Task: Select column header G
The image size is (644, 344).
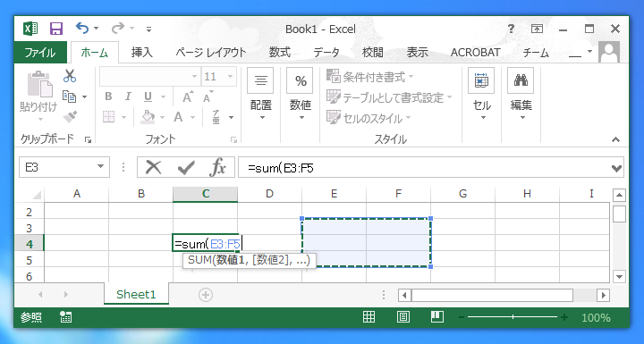Action: tap(463, 194)
